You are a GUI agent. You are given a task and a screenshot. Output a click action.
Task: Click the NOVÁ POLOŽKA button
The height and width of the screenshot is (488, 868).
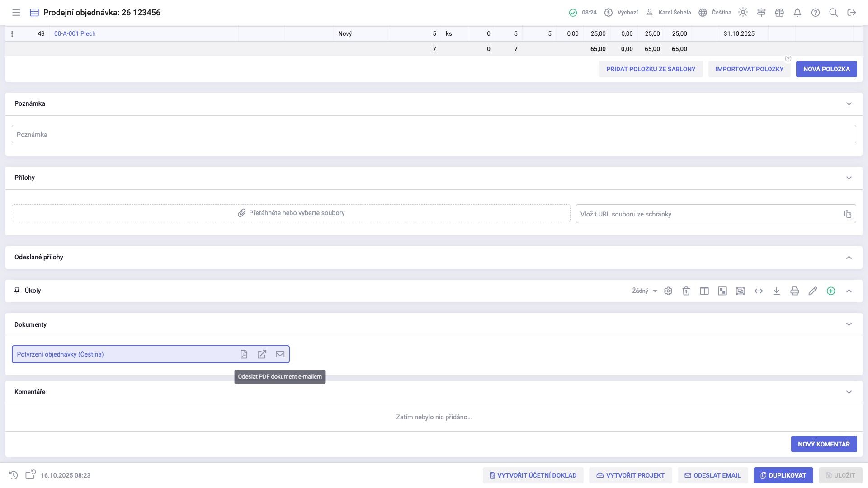tap(826, 69)
